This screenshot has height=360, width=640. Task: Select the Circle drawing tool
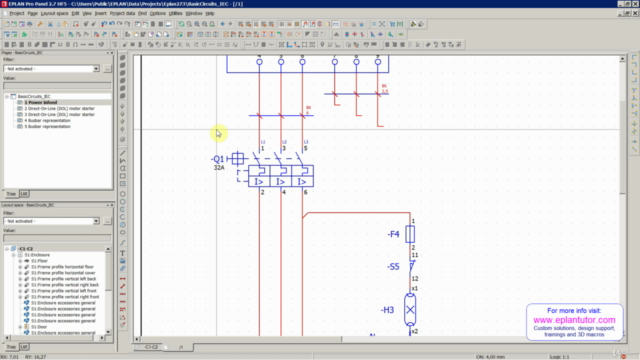click(x=122, y=194)
